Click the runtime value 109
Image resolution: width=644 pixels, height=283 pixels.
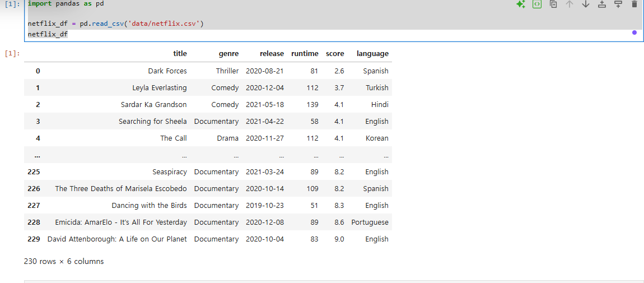pos(312,189)
